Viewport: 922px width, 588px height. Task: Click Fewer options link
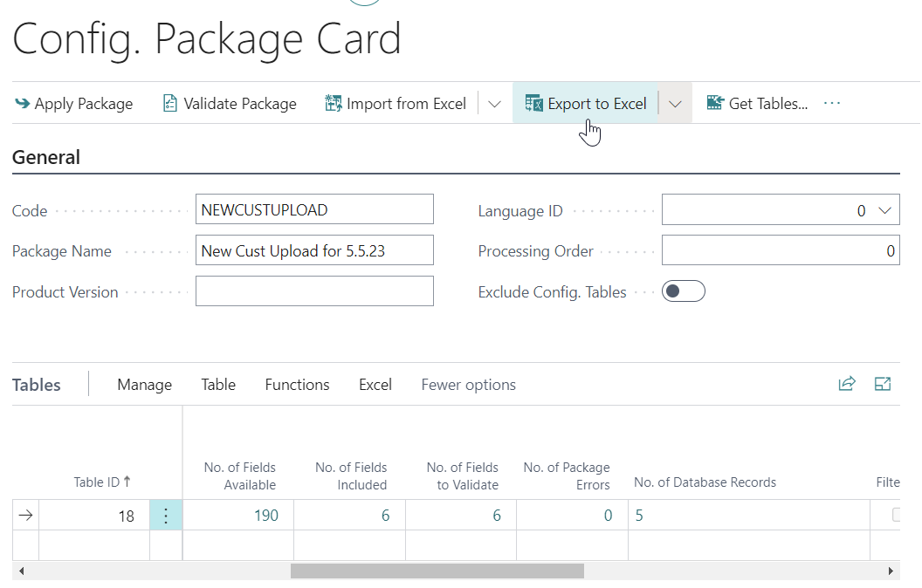[468, 385]
